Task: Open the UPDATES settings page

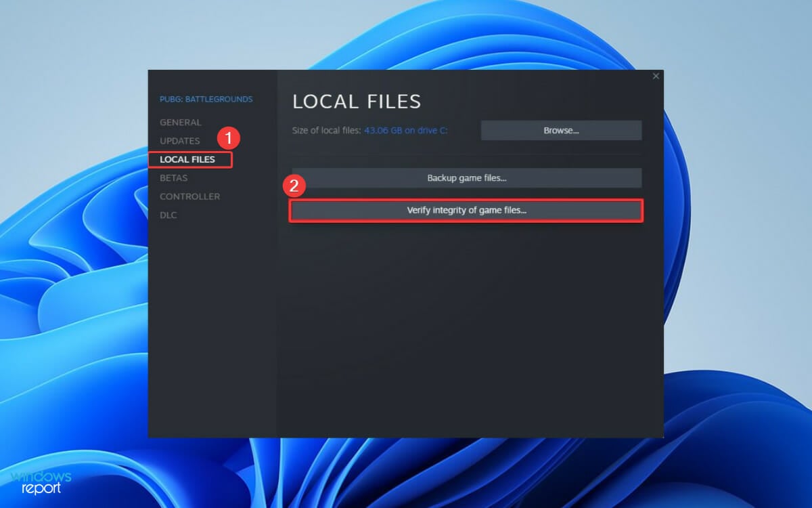Action: pos(180,141)
